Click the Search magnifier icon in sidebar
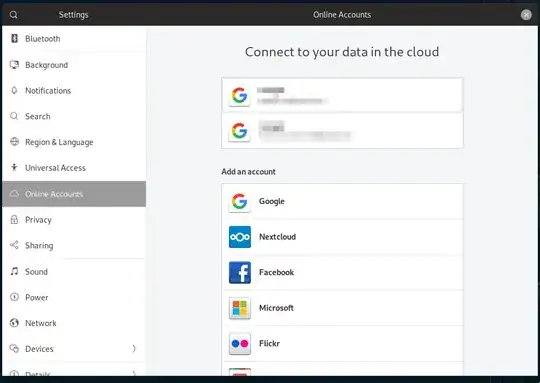The width and height of the screenshot is (540, 383). click(x=14, y=116)
